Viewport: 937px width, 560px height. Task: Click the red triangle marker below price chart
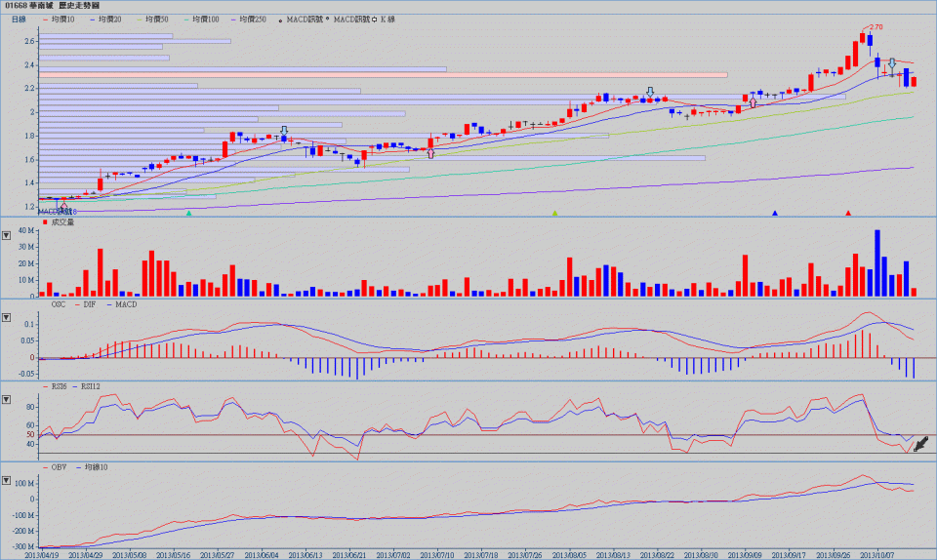click(x=848, y=213)
